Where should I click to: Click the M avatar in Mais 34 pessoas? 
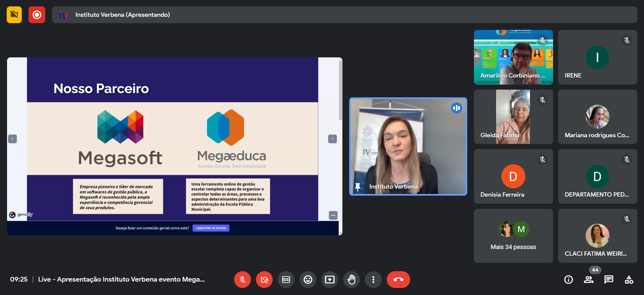point(521,229)
